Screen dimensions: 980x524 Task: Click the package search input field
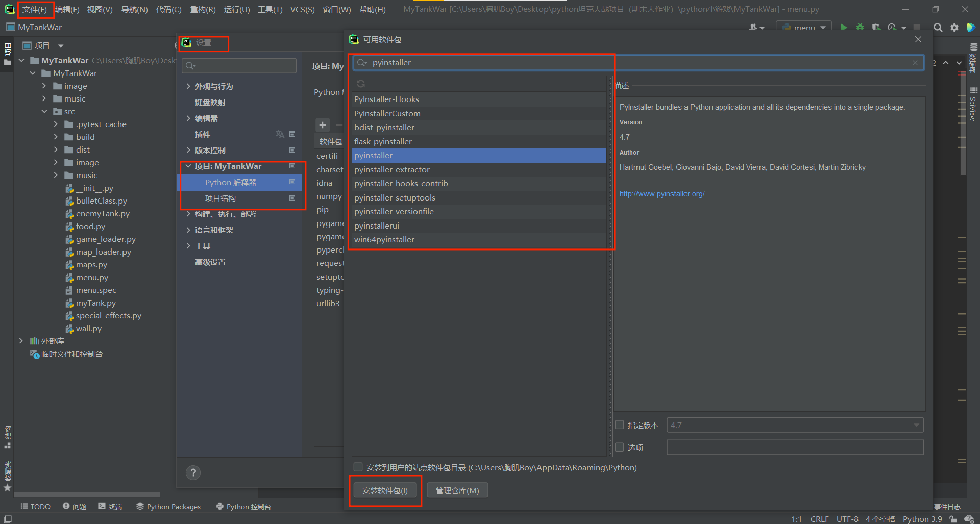pos(638,62)
